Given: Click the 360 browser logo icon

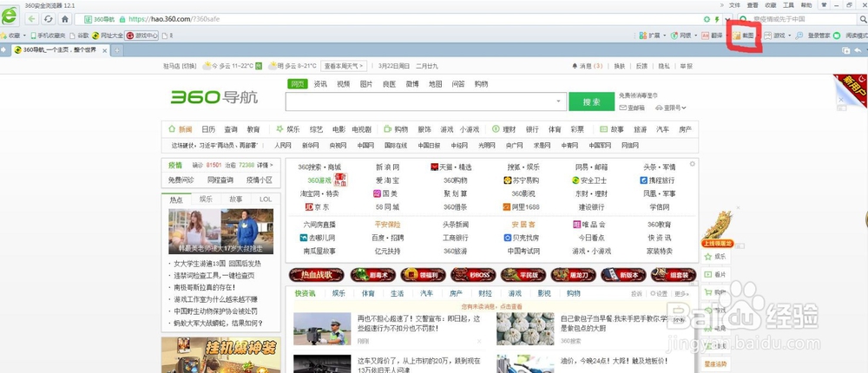Looking at the screenshot, I should pos(9,16).
